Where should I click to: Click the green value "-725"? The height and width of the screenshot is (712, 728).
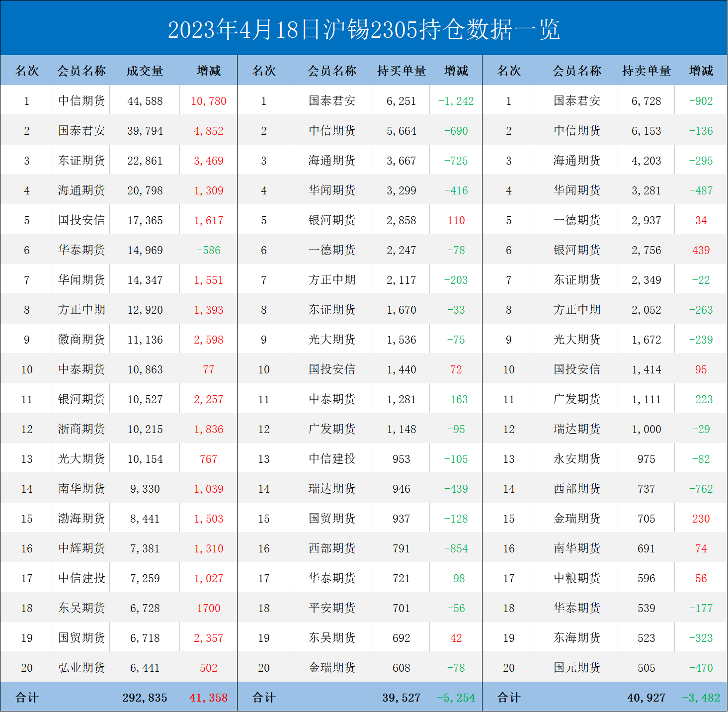[x=456, y=161]
